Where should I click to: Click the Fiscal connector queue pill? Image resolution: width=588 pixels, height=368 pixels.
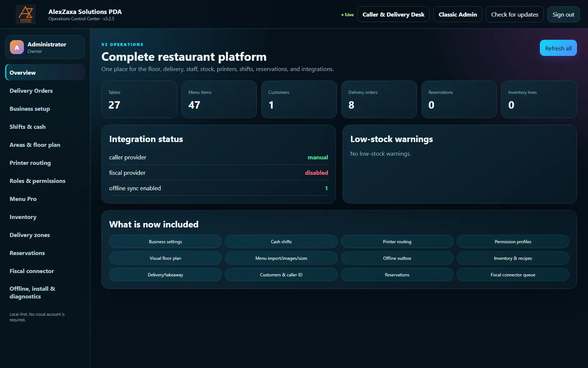513,275
